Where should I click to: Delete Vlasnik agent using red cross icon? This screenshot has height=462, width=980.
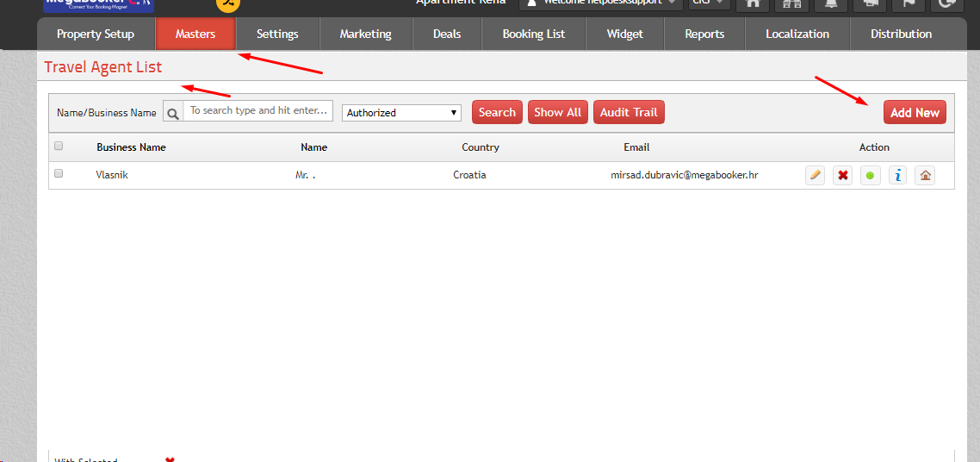842,176
